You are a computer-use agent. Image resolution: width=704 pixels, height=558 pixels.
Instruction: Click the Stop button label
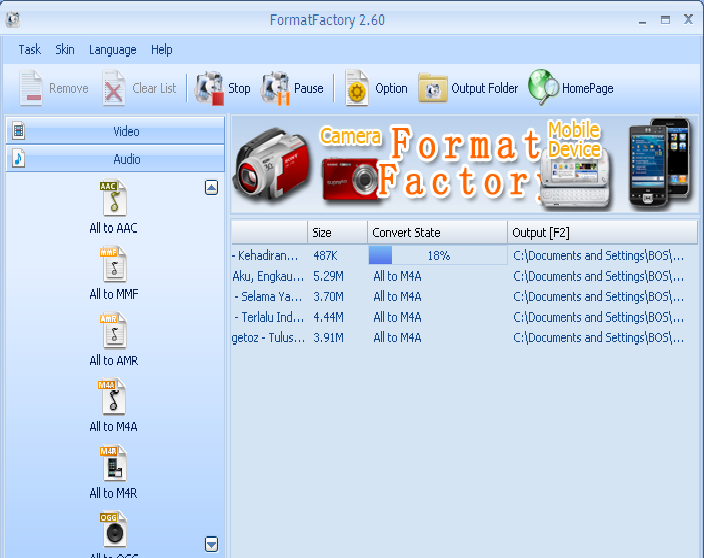(x=239, y=88)
